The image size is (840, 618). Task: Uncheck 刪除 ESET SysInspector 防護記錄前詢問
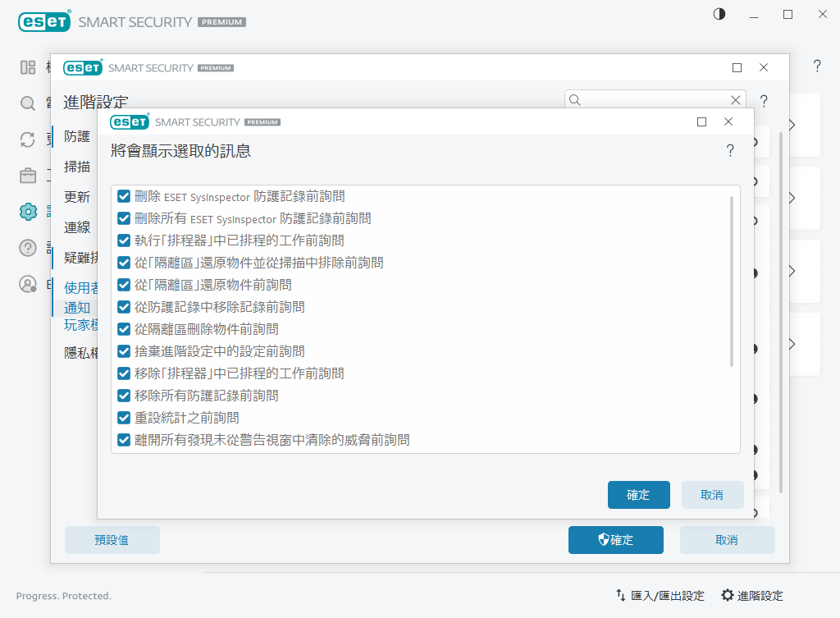point(124,196)
